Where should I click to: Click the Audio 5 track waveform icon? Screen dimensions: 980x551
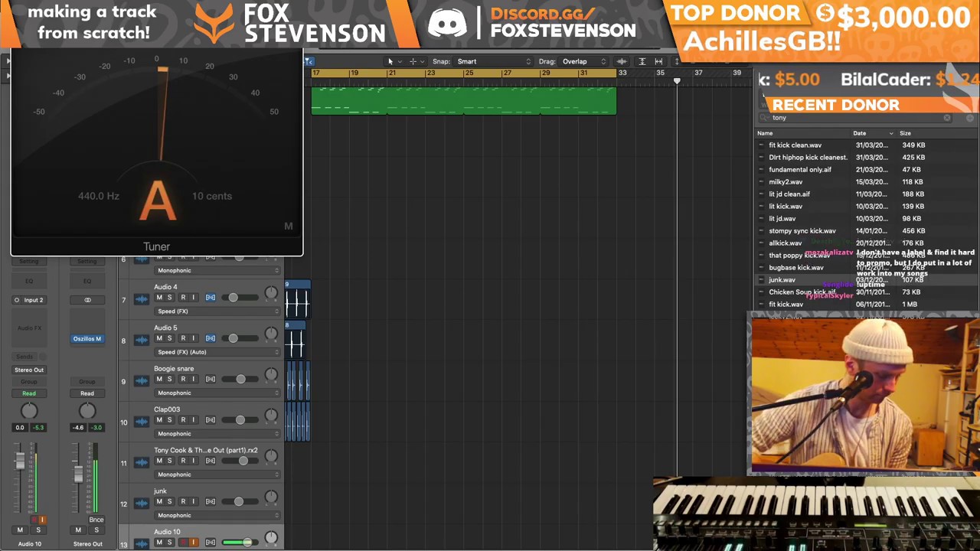[x=142, y=340]
